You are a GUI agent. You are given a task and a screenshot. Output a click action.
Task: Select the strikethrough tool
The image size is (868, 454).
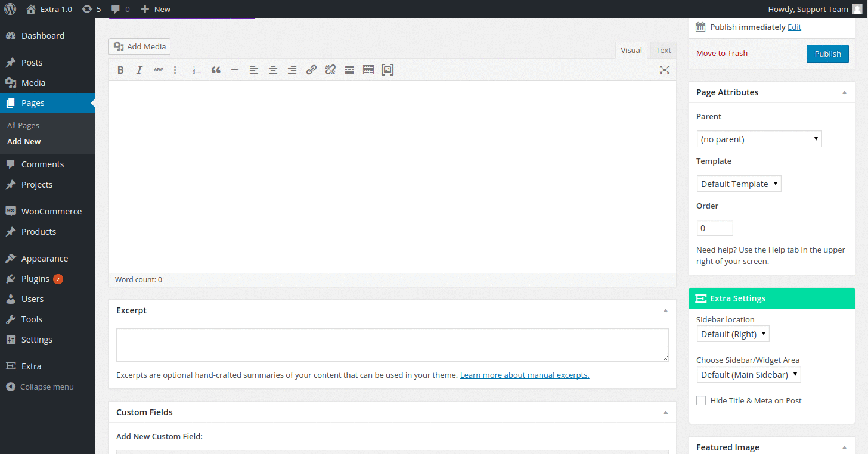pos(158,70)
